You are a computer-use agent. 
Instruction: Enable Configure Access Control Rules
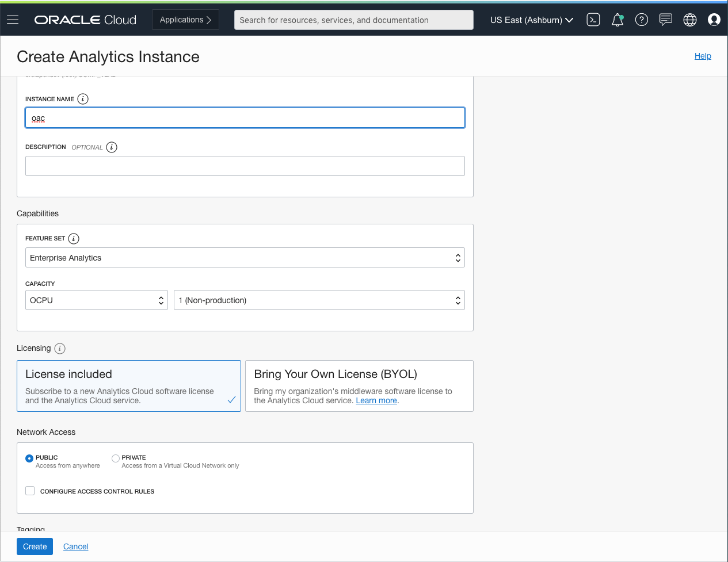tap(29, 490)
